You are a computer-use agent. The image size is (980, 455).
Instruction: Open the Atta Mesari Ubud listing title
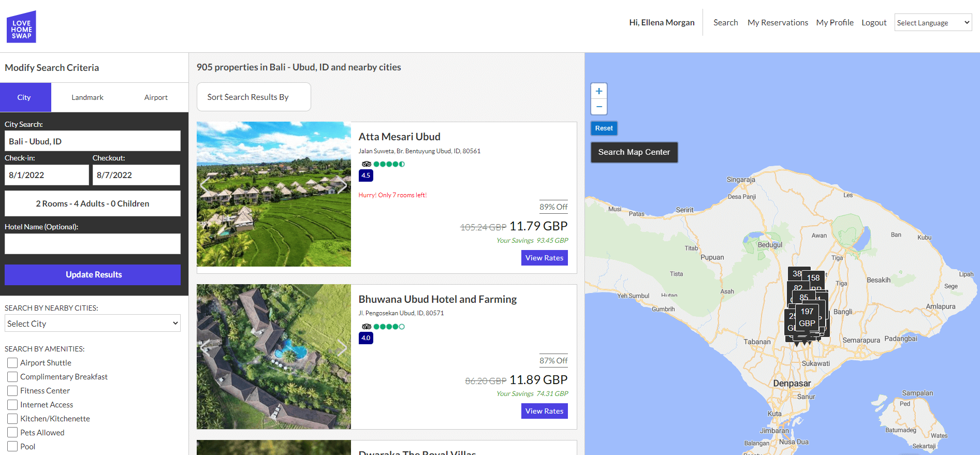tap(400, 137)
